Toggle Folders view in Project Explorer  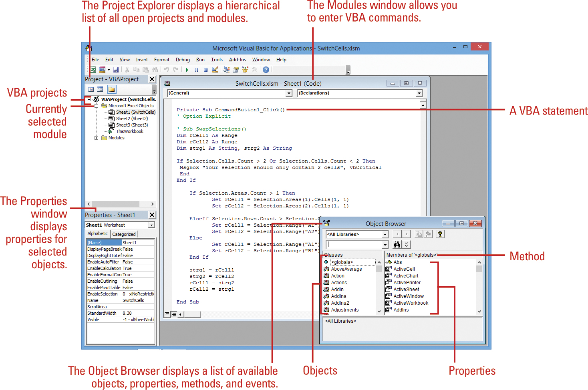pos(112,89)
